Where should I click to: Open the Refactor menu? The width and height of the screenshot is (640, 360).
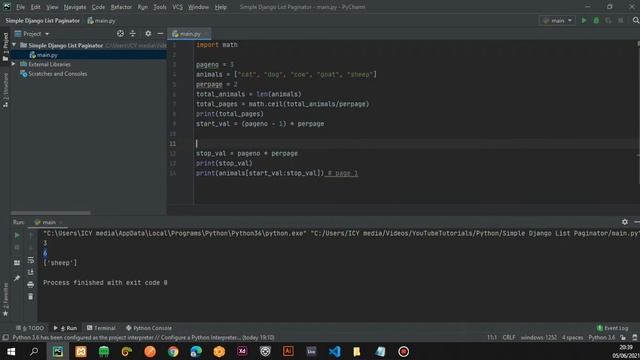pyautogui.click(x=121, y=7)
